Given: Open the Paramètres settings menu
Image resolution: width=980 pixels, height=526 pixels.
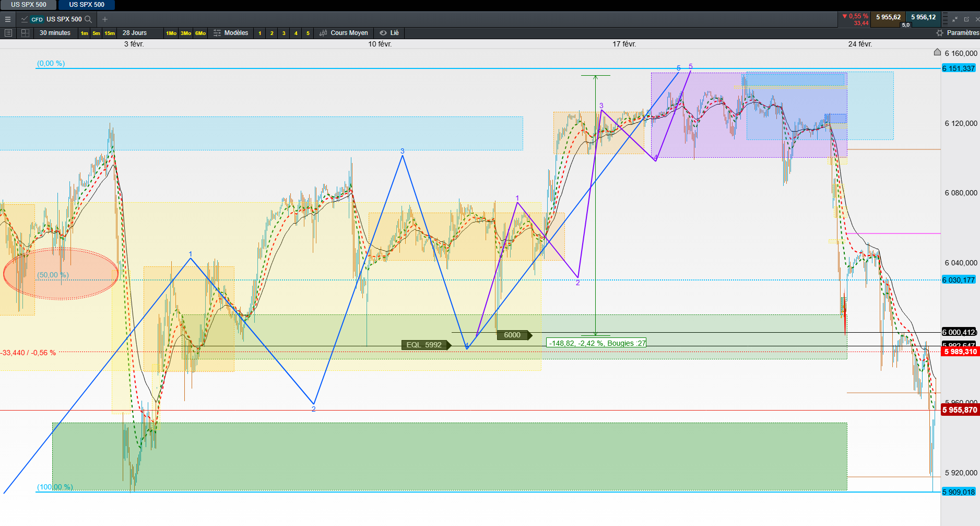Looking at the screenshot, I should [958, 33].
